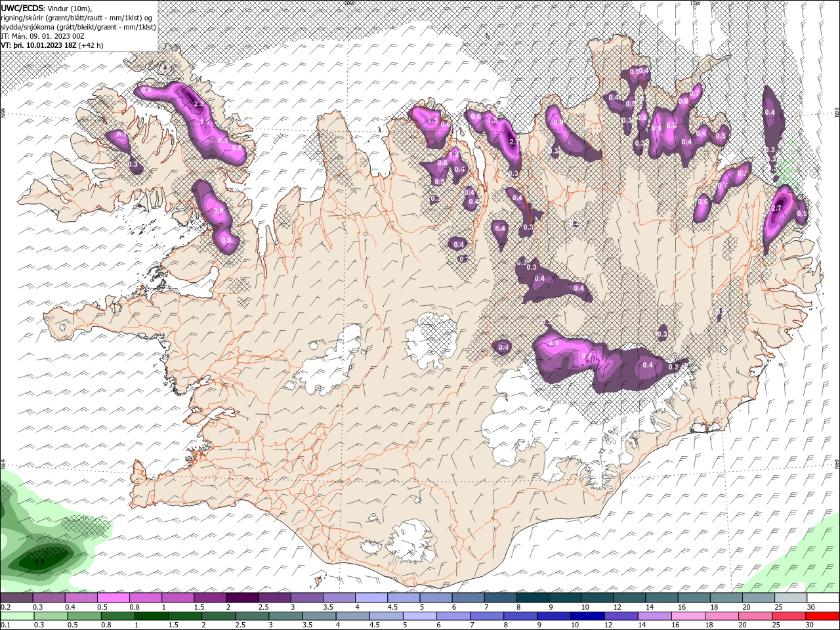This screenshot has height=630, width=840.
Task: Click the 'slydda/snjókoma' legend description line
Action: (78, 27)
